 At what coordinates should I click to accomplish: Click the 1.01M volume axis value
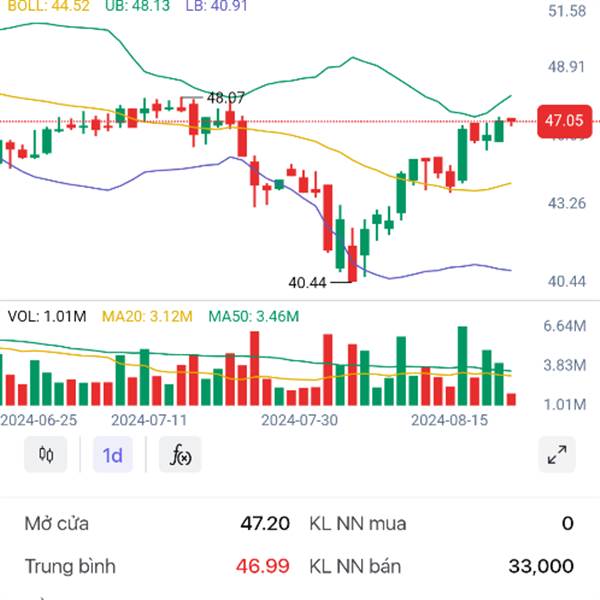pos(565,404)
